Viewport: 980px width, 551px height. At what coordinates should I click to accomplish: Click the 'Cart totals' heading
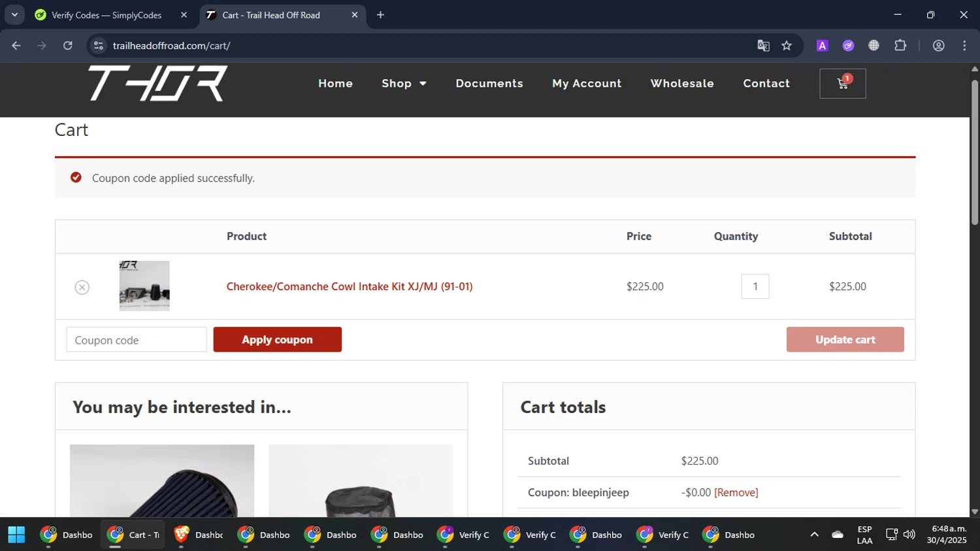click(x=563, y=407)
